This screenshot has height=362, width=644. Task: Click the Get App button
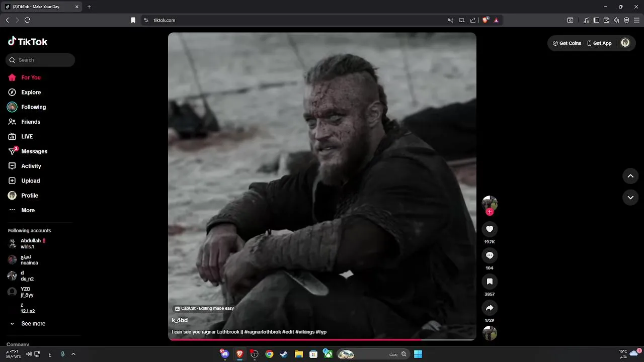(599, 43)
